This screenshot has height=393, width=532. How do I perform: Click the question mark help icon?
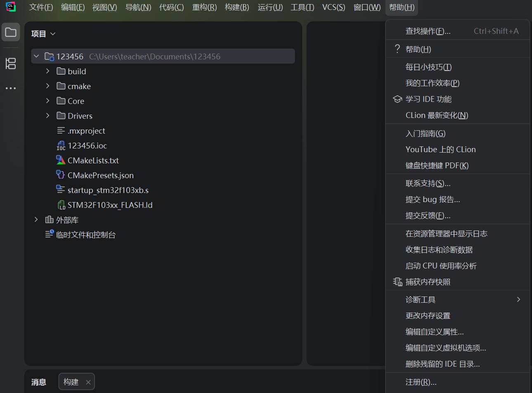pyautogui.click(x=397, y=49)
